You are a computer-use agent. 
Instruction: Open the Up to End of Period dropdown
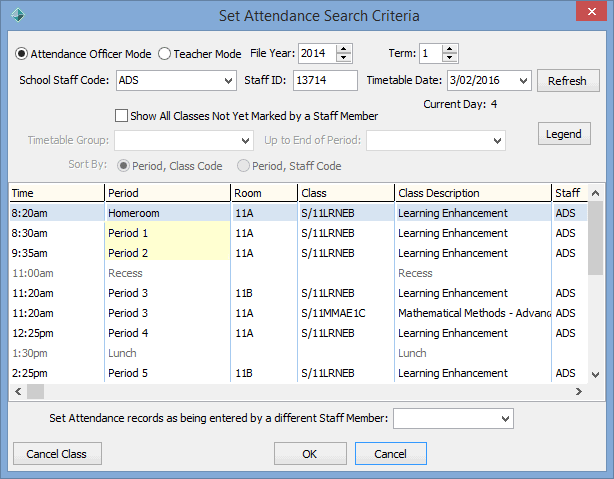(x=497, y=141)
